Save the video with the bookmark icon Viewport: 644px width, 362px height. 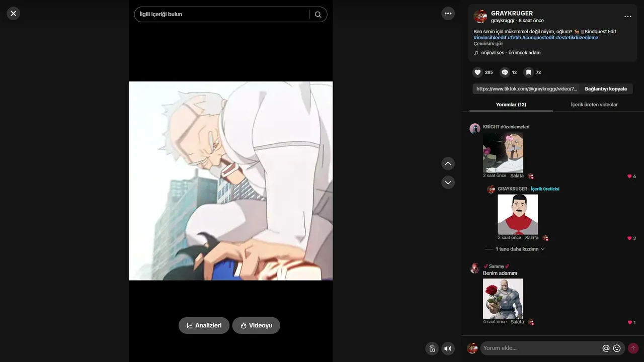click(529, 72)
